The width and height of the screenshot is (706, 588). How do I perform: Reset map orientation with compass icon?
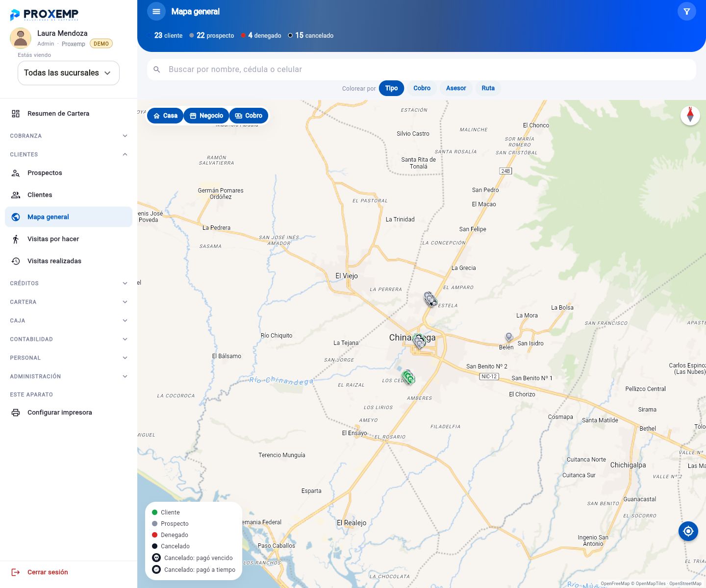click(x=690, y=116)
